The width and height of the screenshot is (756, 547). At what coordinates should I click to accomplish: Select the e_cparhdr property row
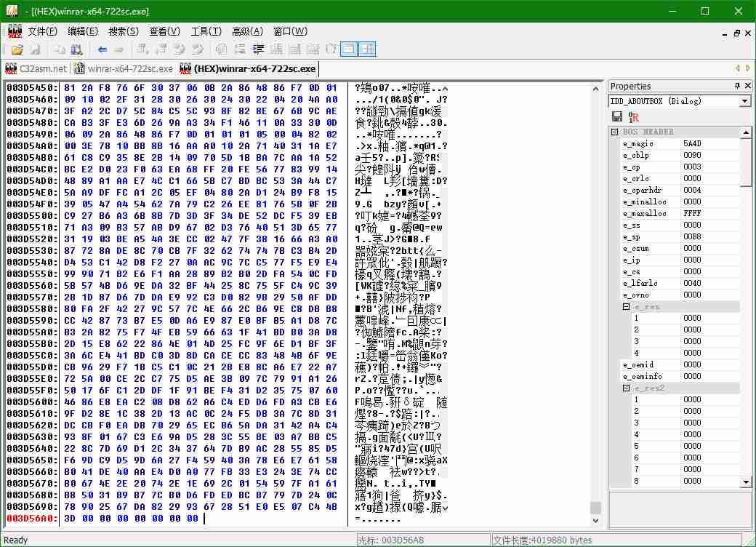click(x=680, y=190)
